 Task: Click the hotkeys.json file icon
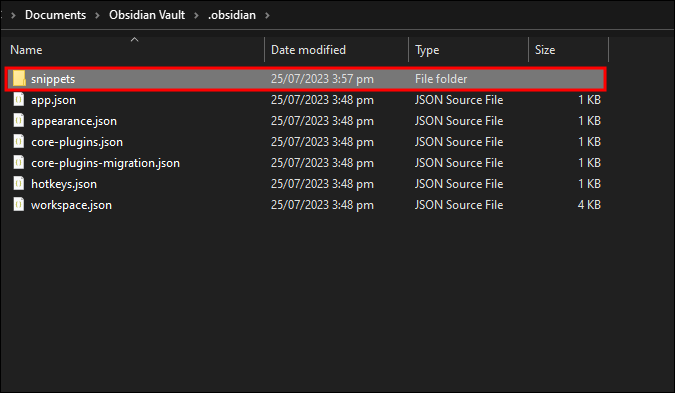point(19,184)
